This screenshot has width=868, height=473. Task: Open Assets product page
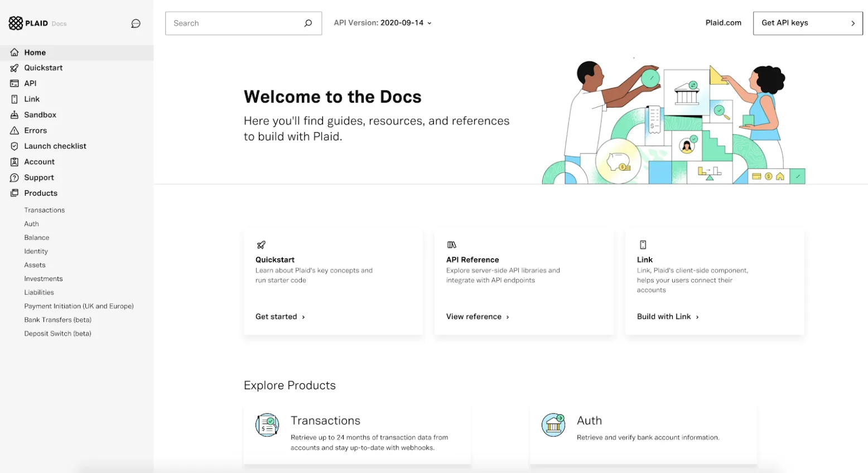35,265
